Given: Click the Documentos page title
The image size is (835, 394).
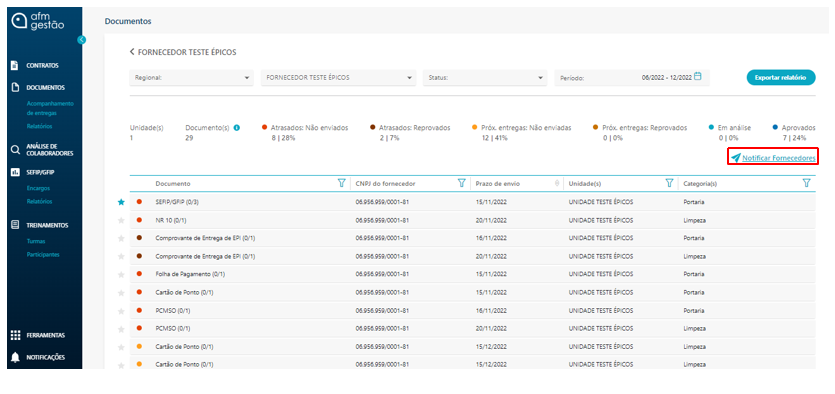Looking at the screenshot, I should [x=128, y=21].
